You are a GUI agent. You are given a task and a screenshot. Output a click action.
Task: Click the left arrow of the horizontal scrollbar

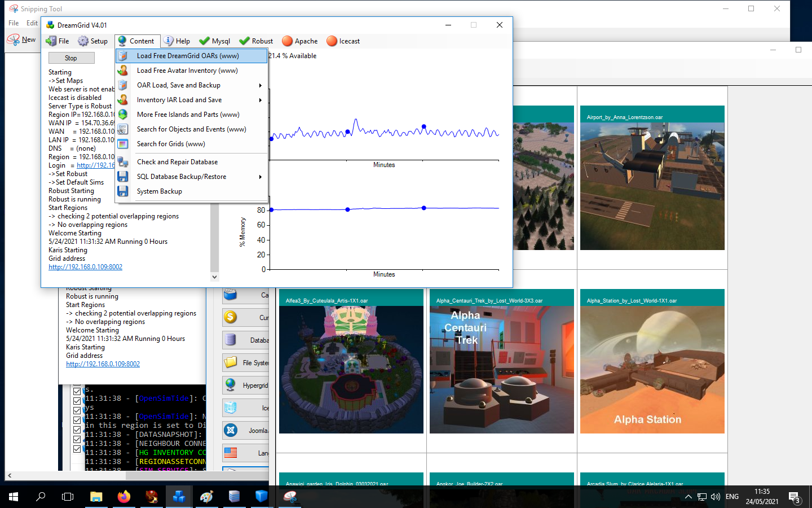point(10,476)
